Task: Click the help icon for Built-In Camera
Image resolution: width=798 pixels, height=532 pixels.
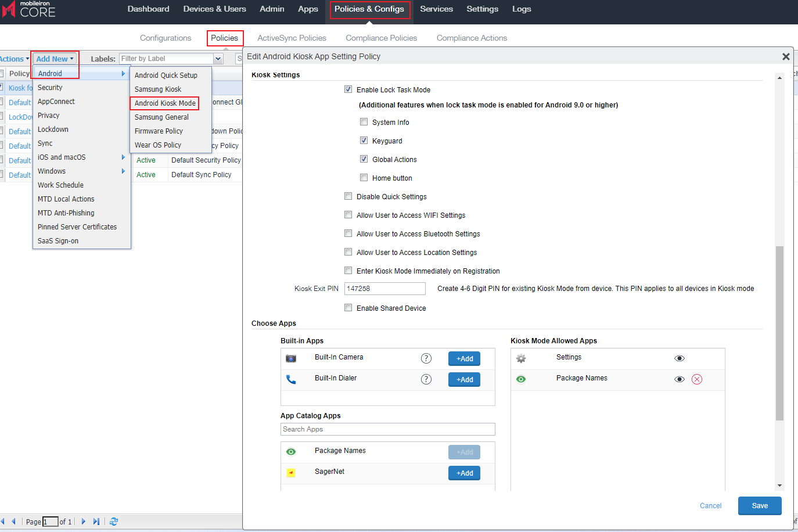Action: tap(426, 358)
